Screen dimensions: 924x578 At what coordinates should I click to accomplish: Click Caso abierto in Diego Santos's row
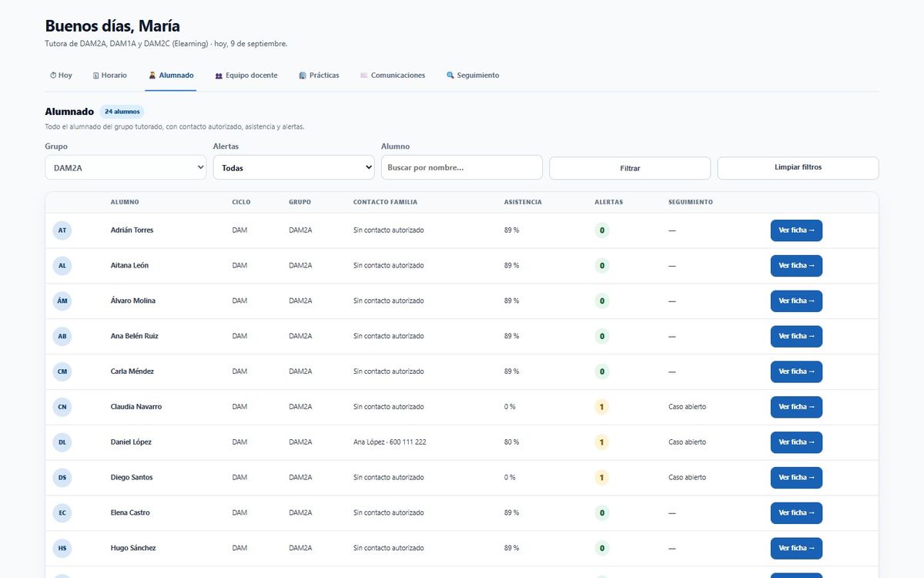(687, 478)
